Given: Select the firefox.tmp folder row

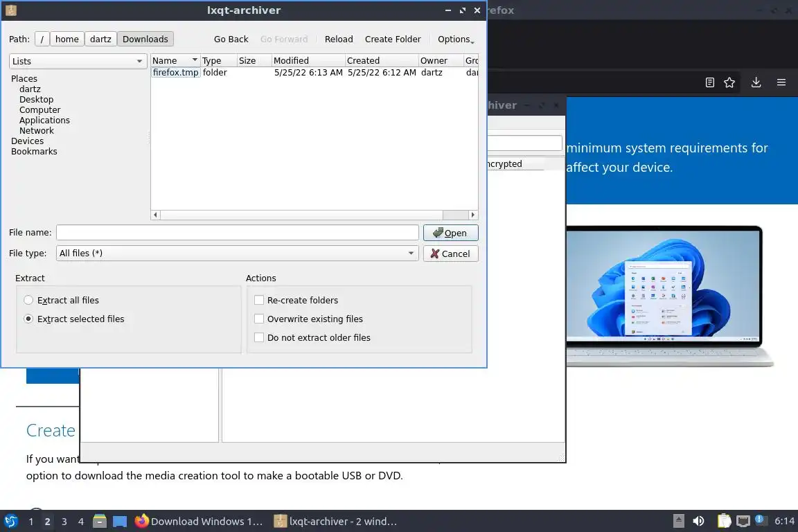Looking at the screenshot, I should point(314,72).
